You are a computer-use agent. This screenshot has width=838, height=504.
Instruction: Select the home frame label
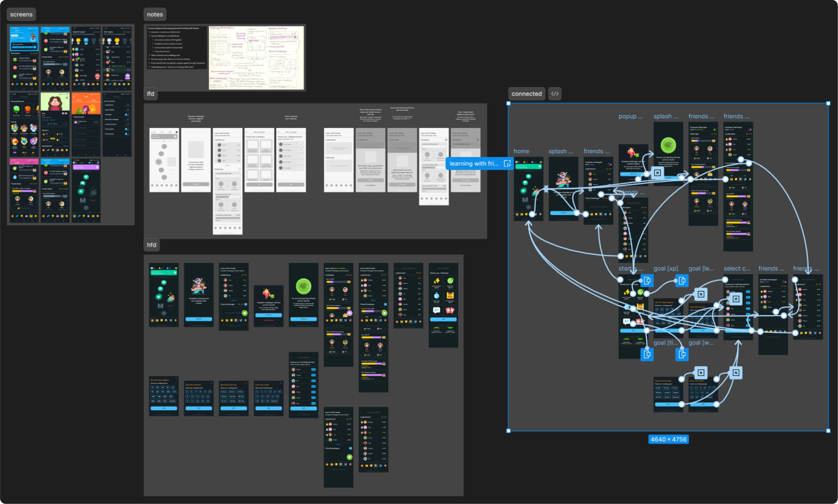pos(521,151)
